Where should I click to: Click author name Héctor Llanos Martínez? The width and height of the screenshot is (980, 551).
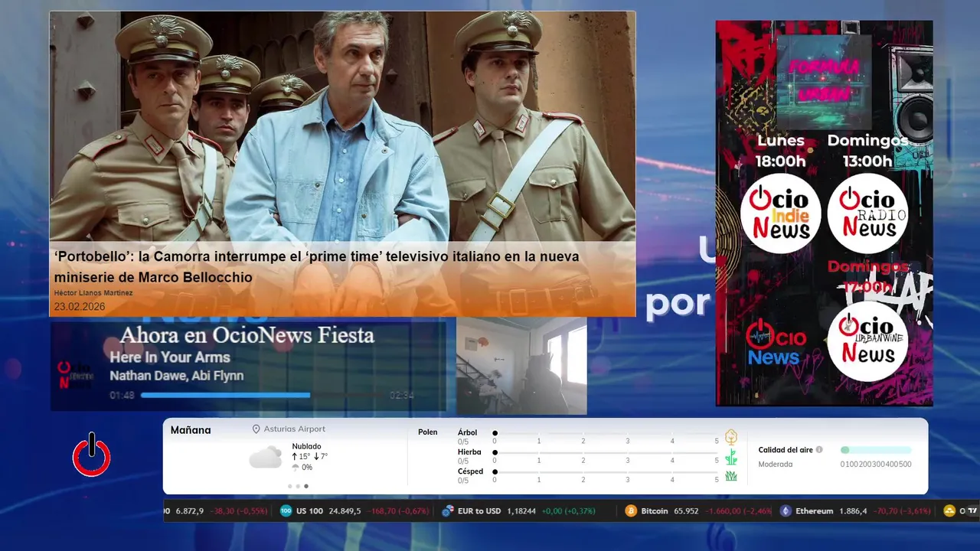93,293
